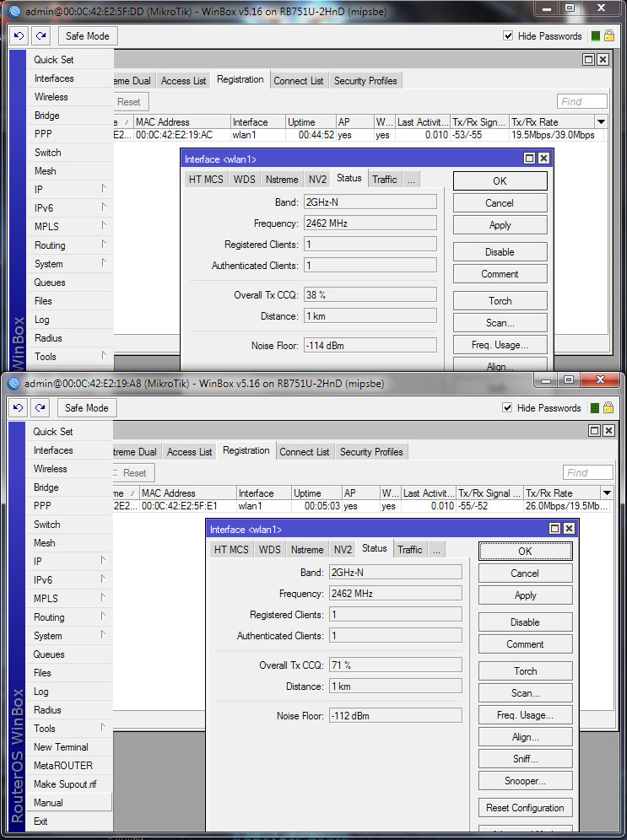Click Frequency field in top dialog
Viewport: 627px width, 840px height.
coord(370,223)
